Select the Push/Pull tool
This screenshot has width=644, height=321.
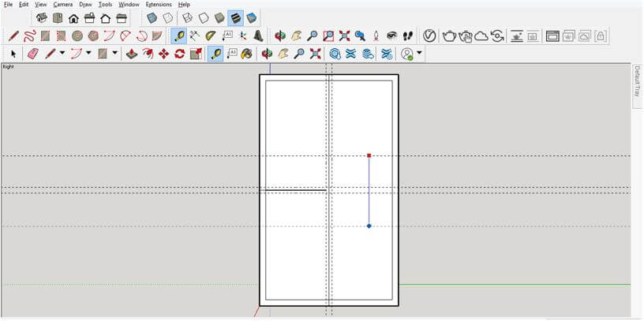tap(132, 54)
